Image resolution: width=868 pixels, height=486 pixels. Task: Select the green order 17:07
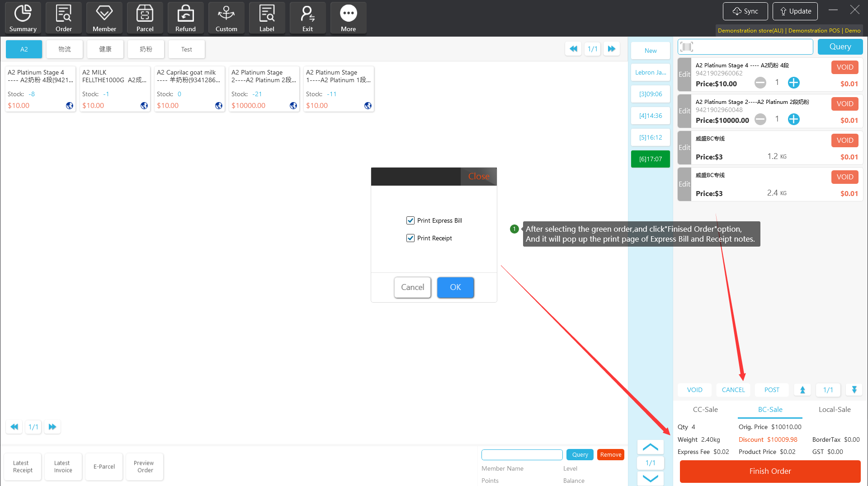(650, 159)
